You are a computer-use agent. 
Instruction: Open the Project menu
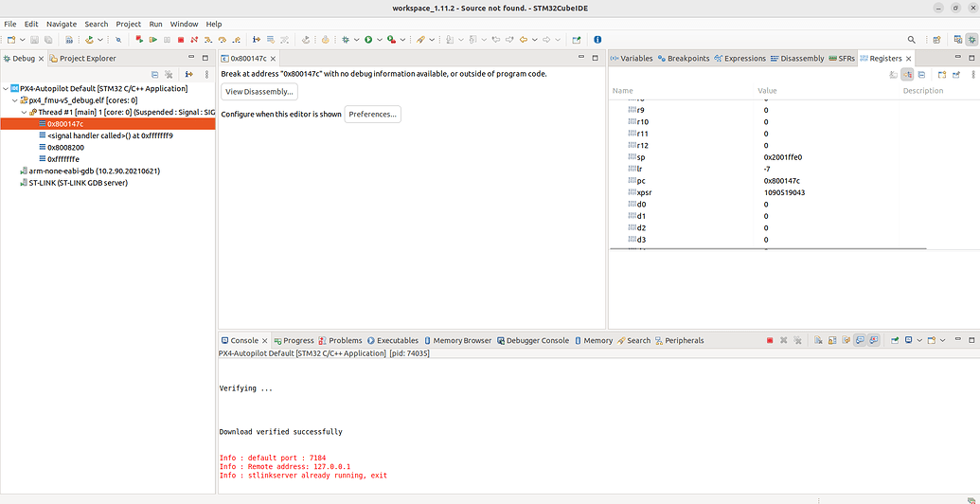coord(128,24)
